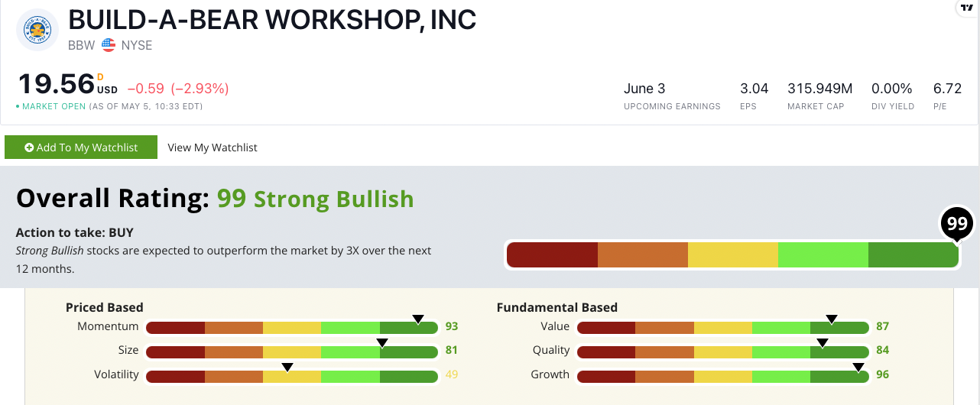The width and height of the screenshot is (980, 405).
Task: Click the Size rating bar
Action: [291, 352]
